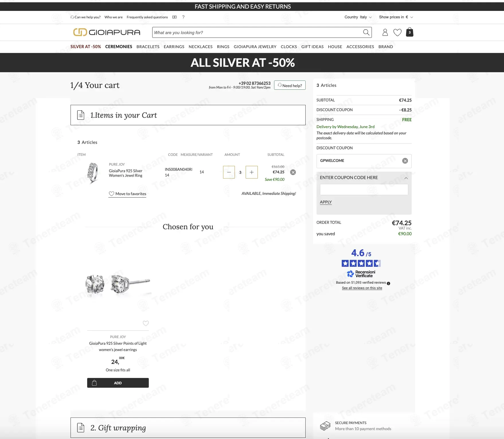Focus the coupon code input field
This screenshot has width=504, height=439.
pyautogui.click(x=364, y=190)
